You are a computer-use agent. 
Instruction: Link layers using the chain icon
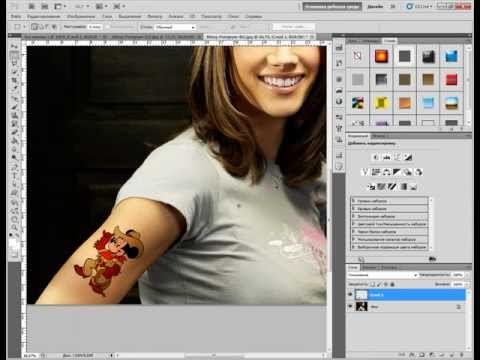coord(402,355)
